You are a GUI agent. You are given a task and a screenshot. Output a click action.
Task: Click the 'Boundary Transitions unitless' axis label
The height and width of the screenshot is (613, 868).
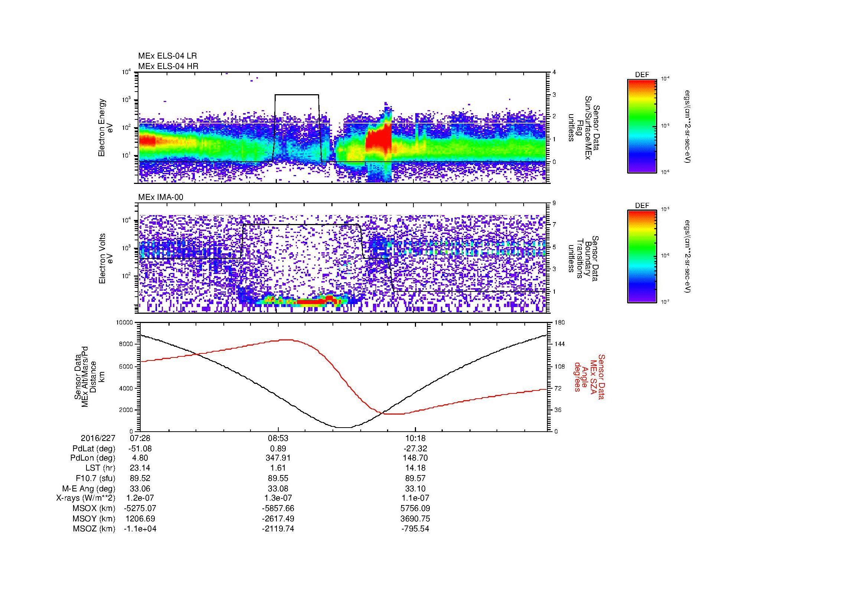pyautogui.click(x=583, y=259)
